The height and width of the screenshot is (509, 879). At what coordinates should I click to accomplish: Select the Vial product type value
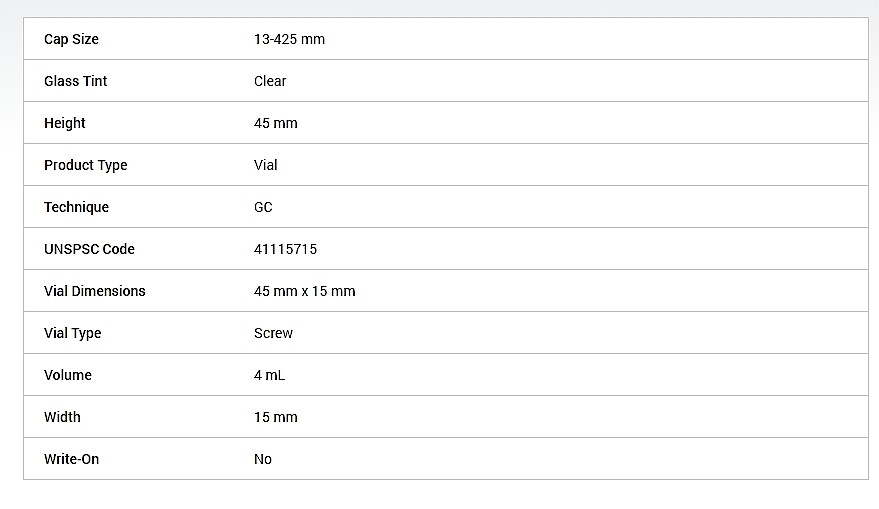tap(266, 165)
